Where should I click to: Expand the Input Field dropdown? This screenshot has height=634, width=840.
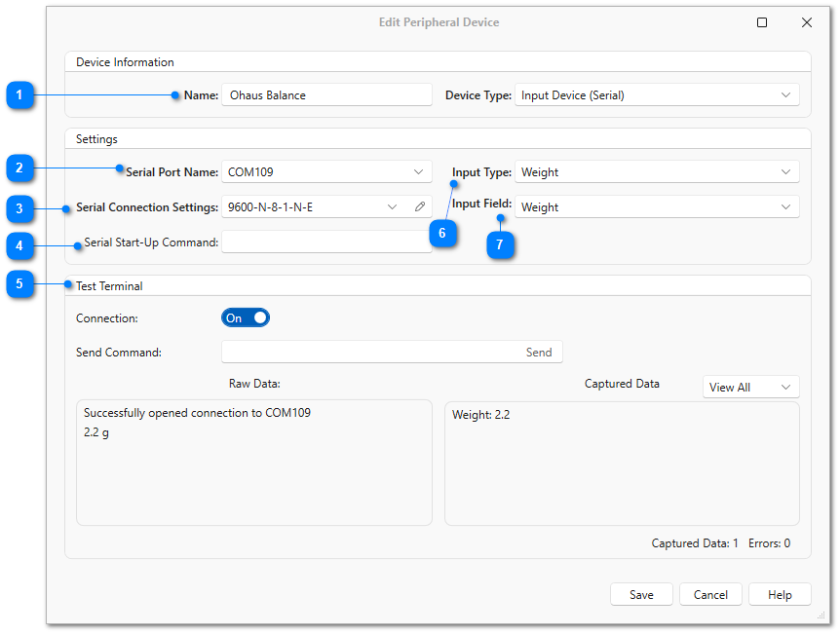pyautogui.click(x=657, y=207)
